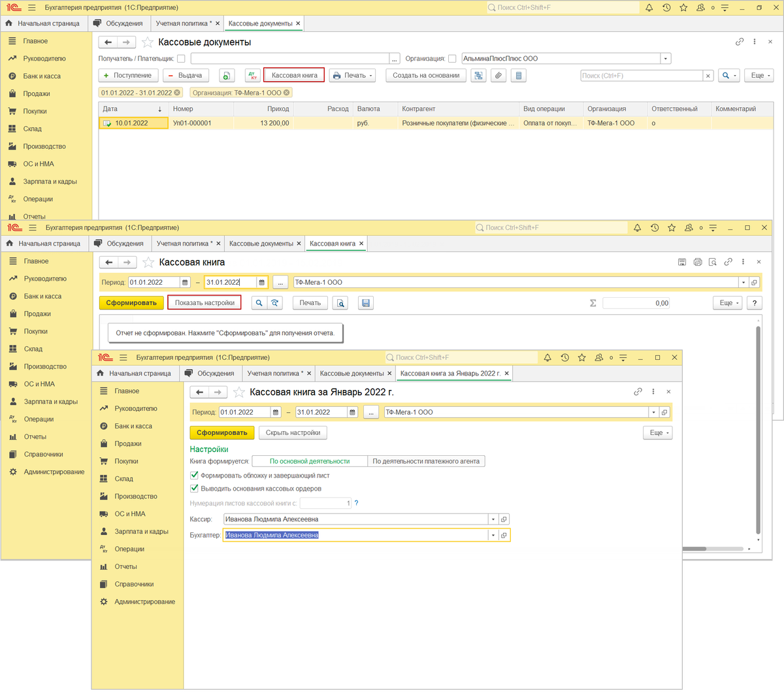Get the link icon in the Кассовые документы header
The image size is (784, 693).
740,42
